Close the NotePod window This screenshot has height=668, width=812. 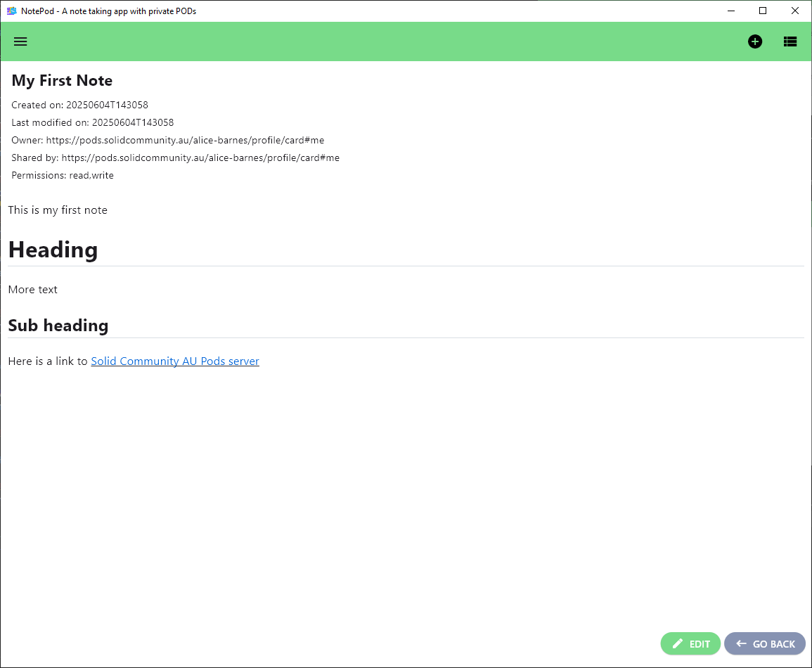795,11
